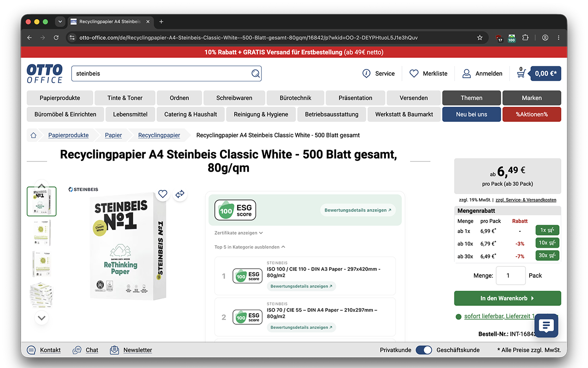This screenshot has height=368, width=588.
Task: Show Bewertungsdetails for ISO 70 / CIE 55 paper
Action: click(301, 328)
